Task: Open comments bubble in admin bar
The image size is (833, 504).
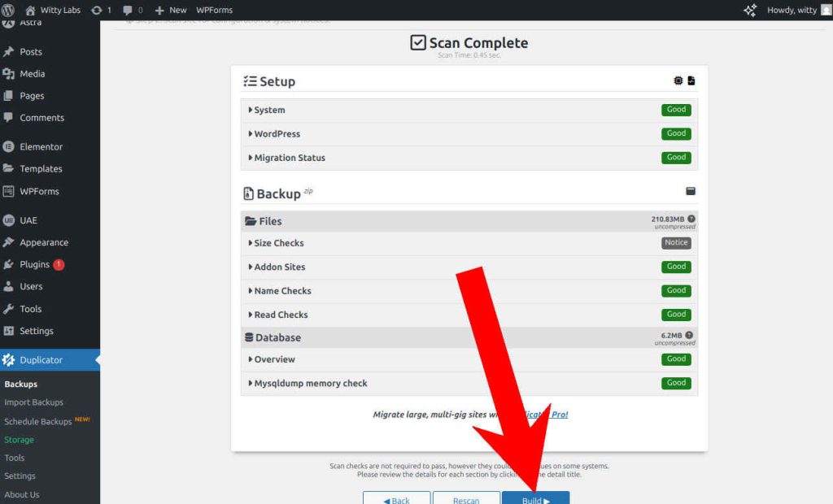Action: click(x=133, y=10)
